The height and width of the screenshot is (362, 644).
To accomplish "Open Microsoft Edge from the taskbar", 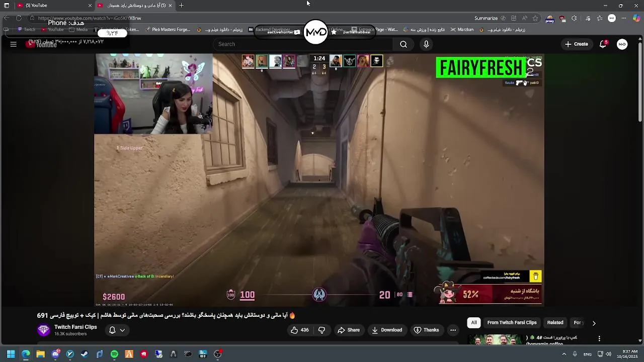I will pos(26,354).
